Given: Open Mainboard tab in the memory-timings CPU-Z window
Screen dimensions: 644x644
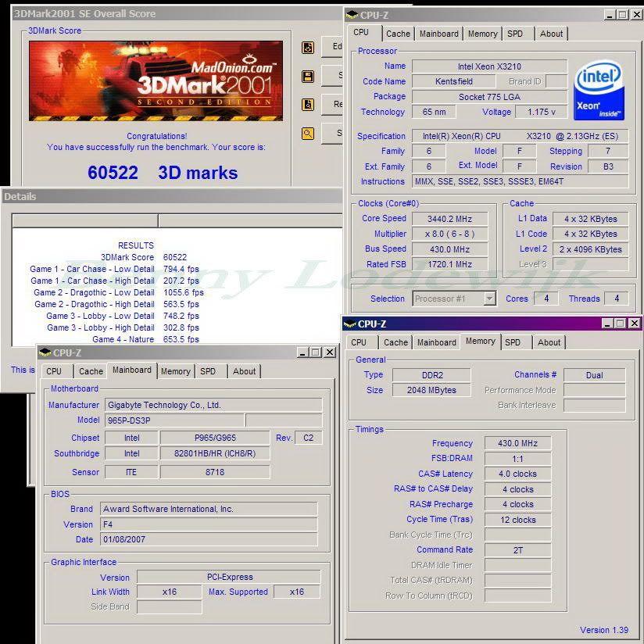Looking at the screenshot, I should tap(436, 342).
